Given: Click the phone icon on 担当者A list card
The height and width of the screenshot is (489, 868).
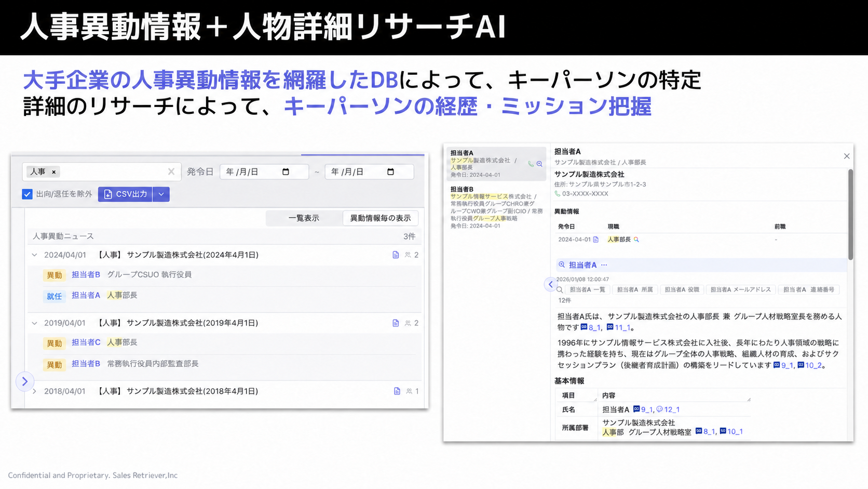Looking at the screenshot, I should pos(531,164).
